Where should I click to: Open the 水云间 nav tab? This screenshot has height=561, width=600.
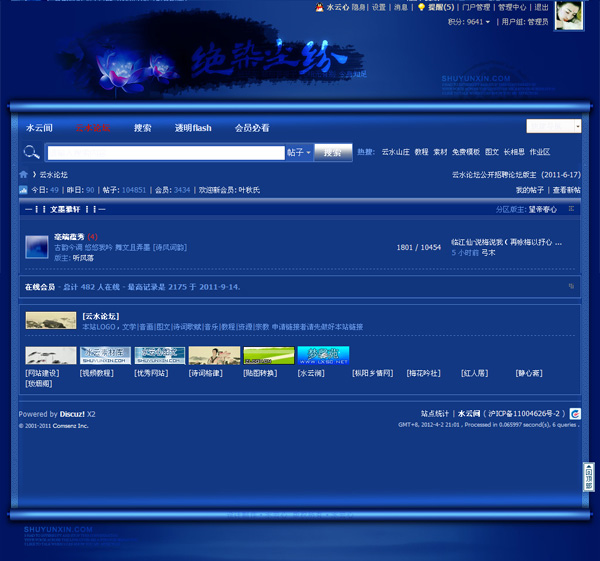point(39,128)
